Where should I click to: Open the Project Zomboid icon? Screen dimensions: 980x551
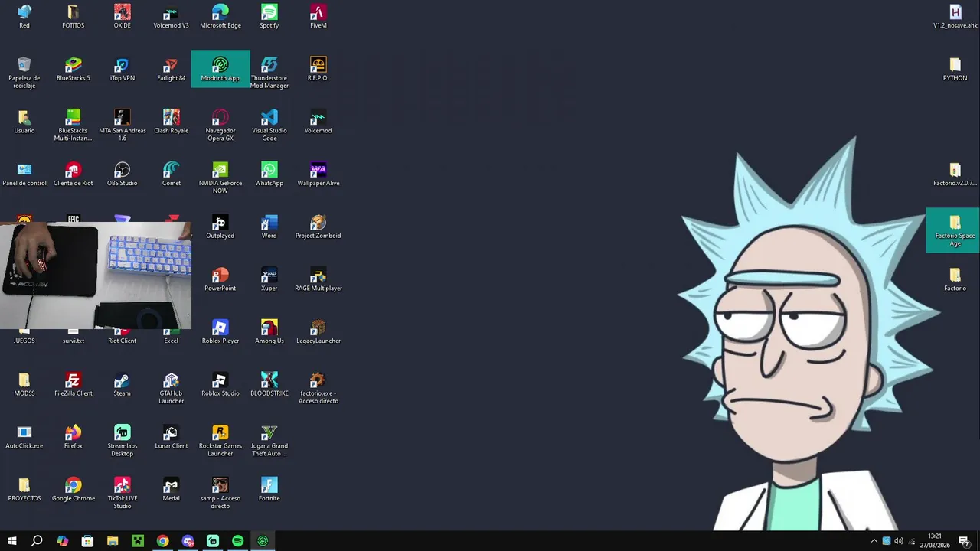point(318,227)
